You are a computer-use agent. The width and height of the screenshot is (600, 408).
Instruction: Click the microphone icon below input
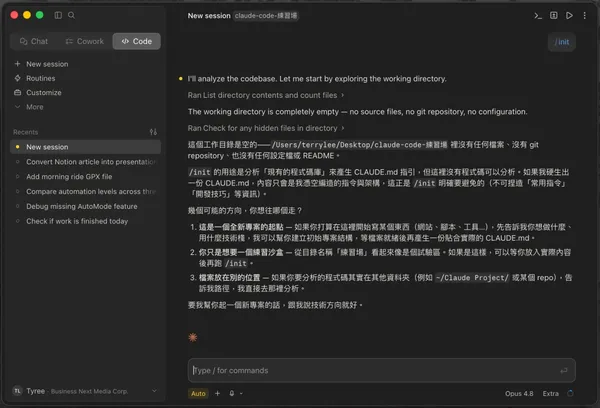(x=232, y=393)
